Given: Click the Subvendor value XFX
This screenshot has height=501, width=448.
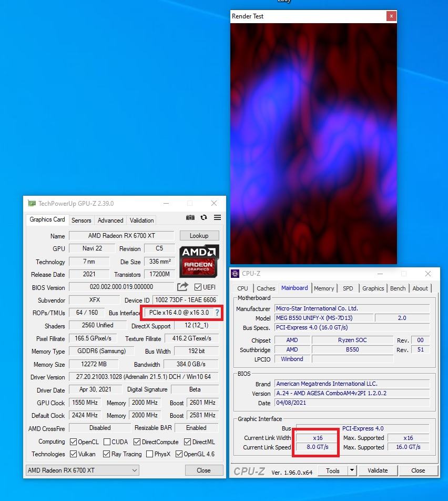Looking at the screenshot, I should tap(95, 300).
